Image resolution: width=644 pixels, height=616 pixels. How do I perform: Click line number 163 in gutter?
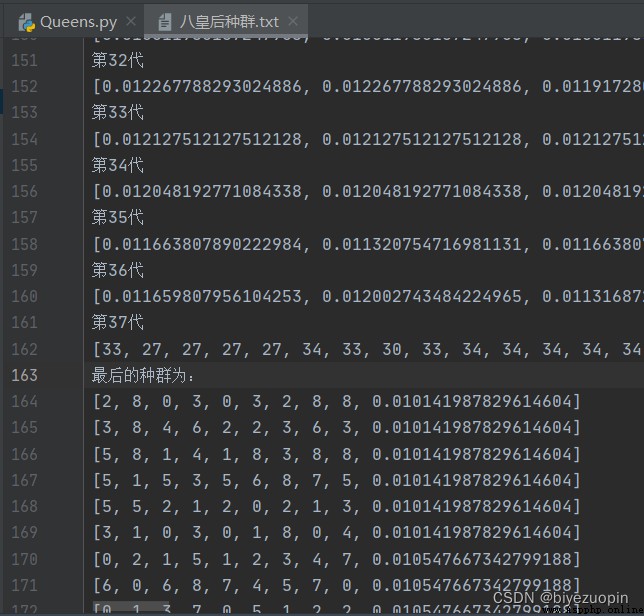pos(24,375)
